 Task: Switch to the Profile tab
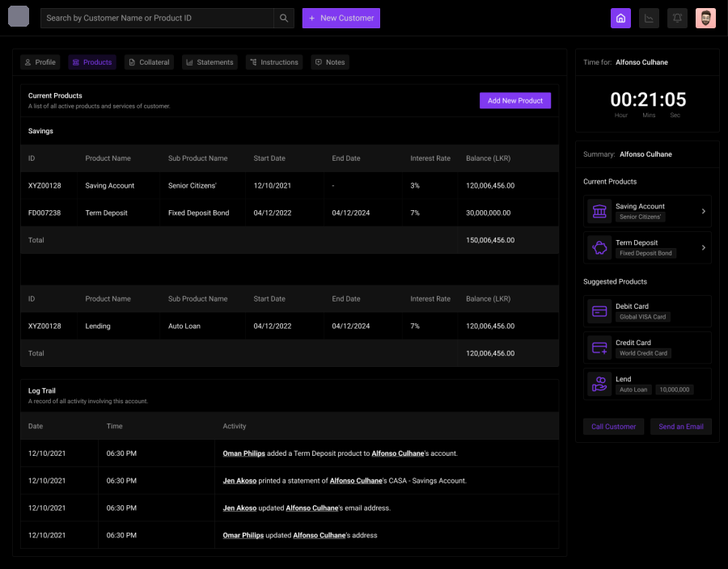tap(40, 62)
